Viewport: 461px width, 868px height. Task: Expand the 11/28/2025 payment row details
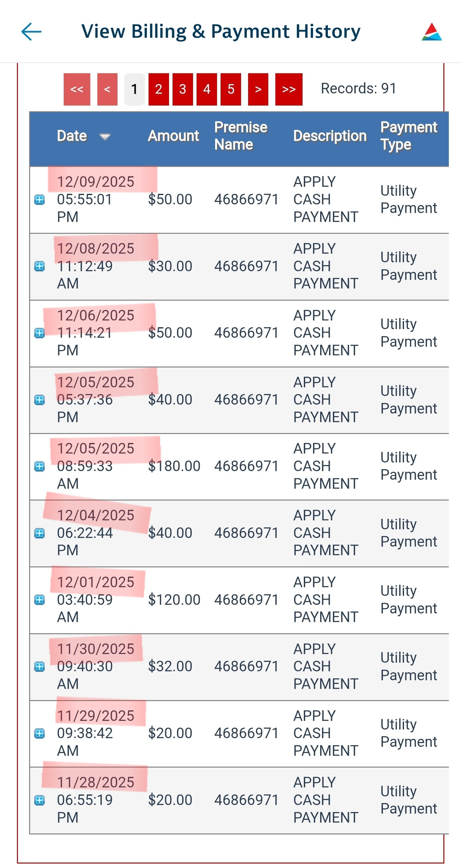39,800
